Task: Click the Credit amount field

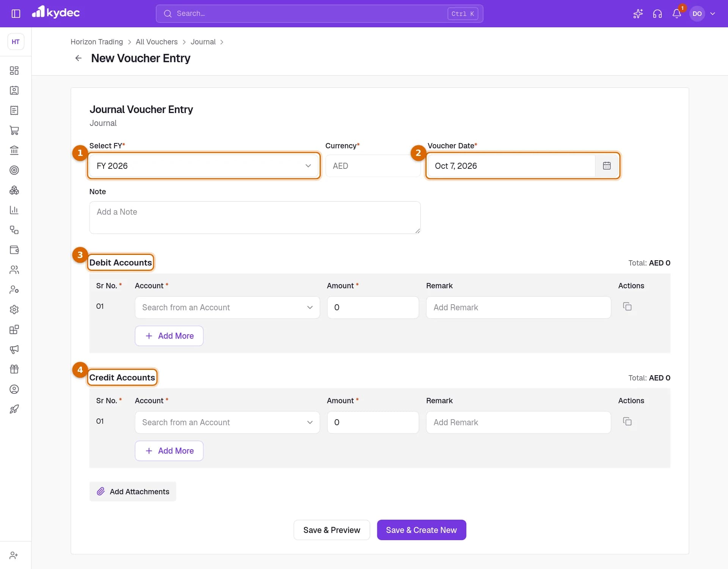Action: tap(373, 422)
